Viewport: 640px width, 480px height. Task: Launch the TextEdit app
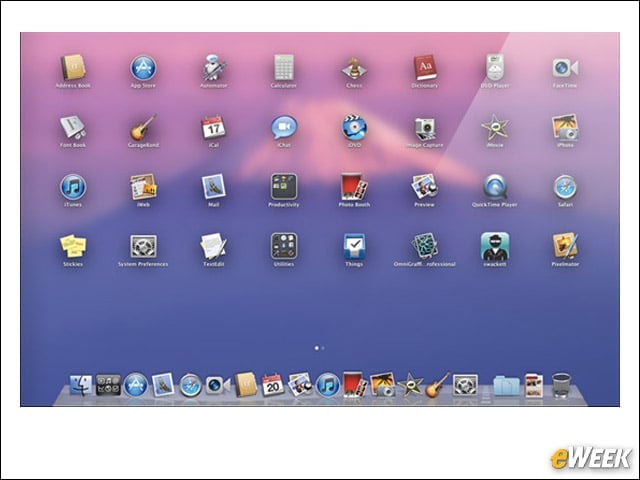tap(214, 246)
